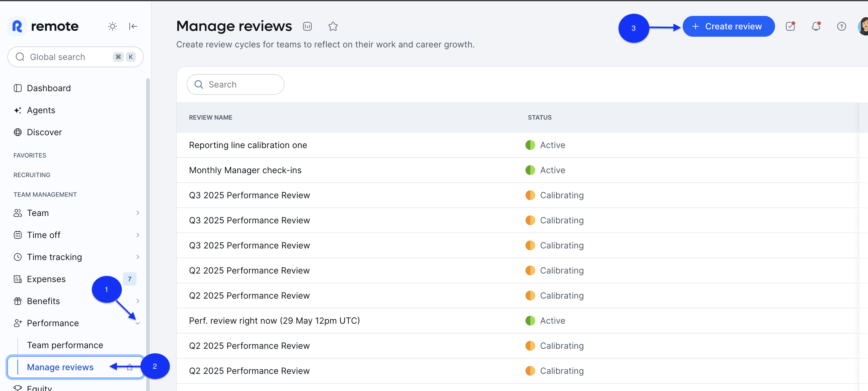The width and height of the screenshot is (868, 391).
Task: Click the TEAM MANAGEMENT section heading
Action: tap(45, 195)
